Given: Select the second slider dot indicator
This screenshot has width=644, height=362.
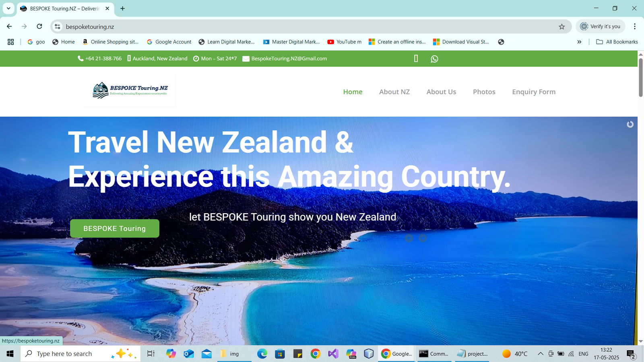Looking at the screenshot, I should pyautogui.click(x=423, y=238).
